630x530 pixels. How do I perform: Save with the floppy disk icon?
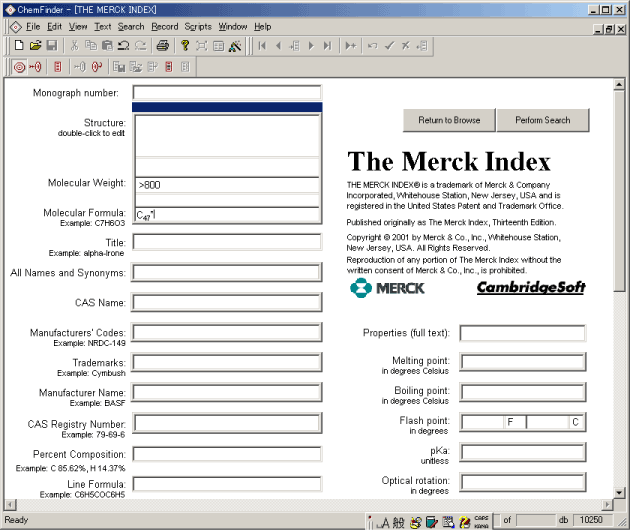[x=52, y=45]
